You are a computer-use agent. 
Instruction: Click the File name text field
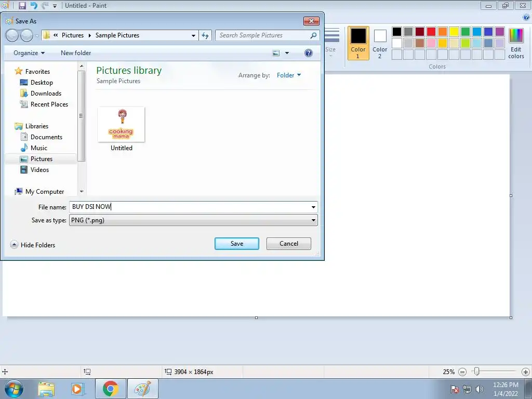[189, 207]
